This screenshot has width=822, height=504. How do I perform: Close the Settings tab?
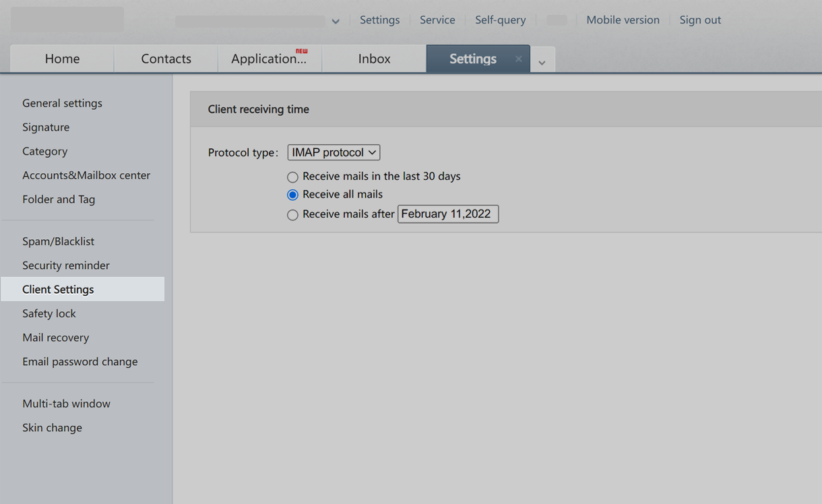click(x=518, y=59)
